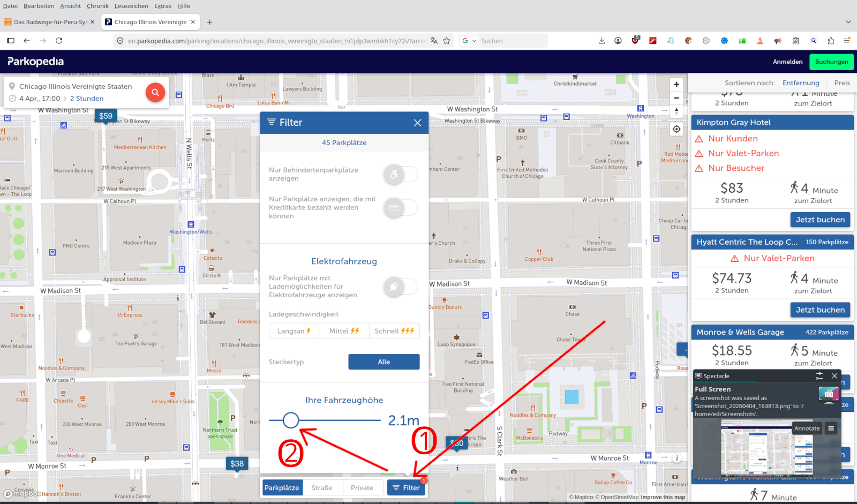Enable disabled parking spaces only toggle
The height and width of the screenshot is (504, 857).
[x=401, y=174]
